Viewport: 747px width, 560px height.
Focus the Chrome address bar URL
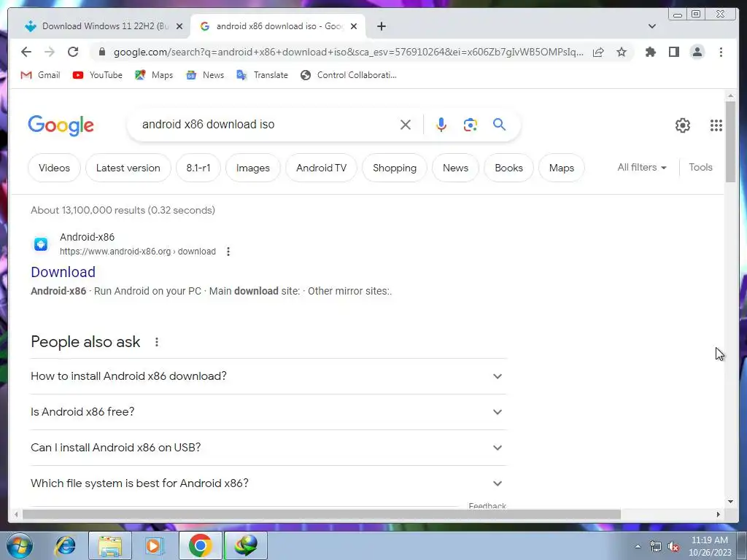[348, 52]
